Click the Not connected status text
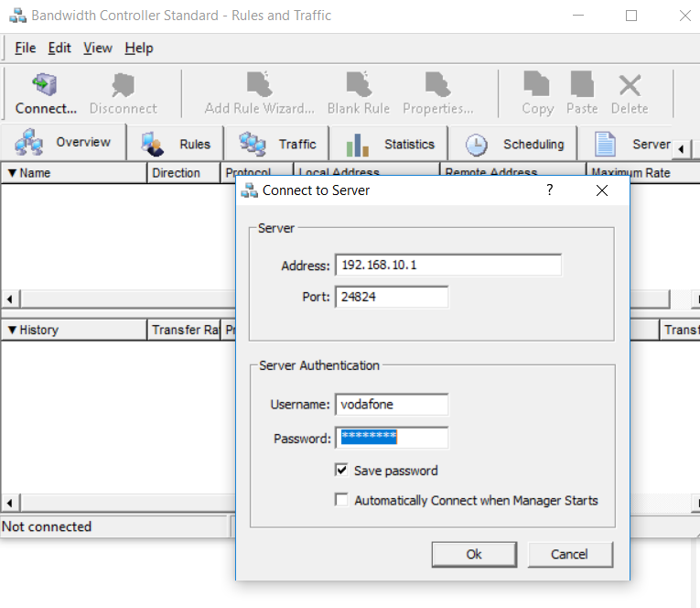 click(47, 527)
